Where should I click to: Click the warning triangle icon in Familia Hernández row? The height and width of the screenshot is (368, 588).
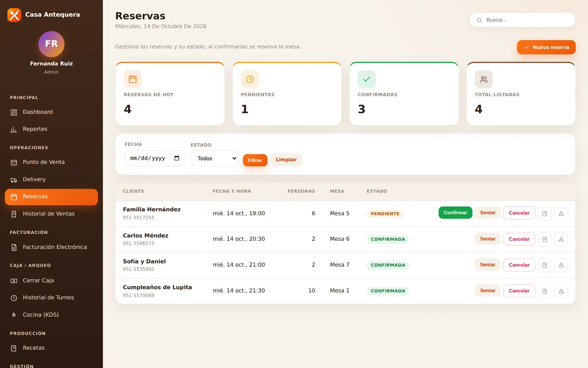tap(561, 213)
